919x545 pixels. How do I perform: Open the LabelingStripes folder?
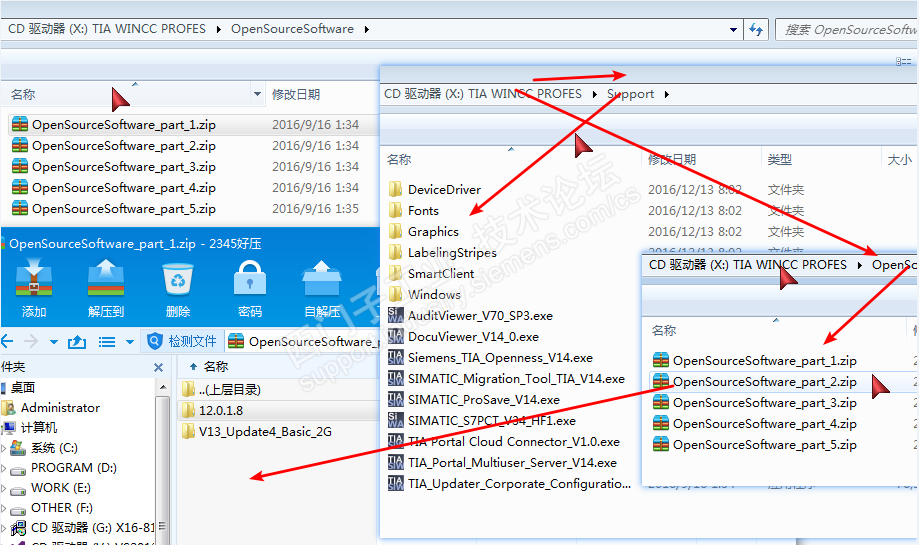pos(443,253)
